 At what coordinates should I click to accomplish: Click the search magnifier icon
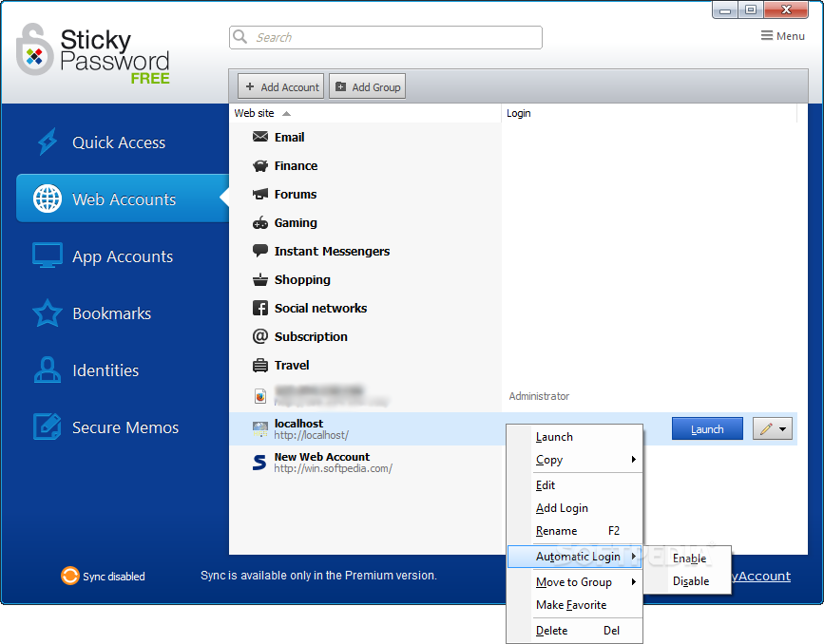point(240,37)
